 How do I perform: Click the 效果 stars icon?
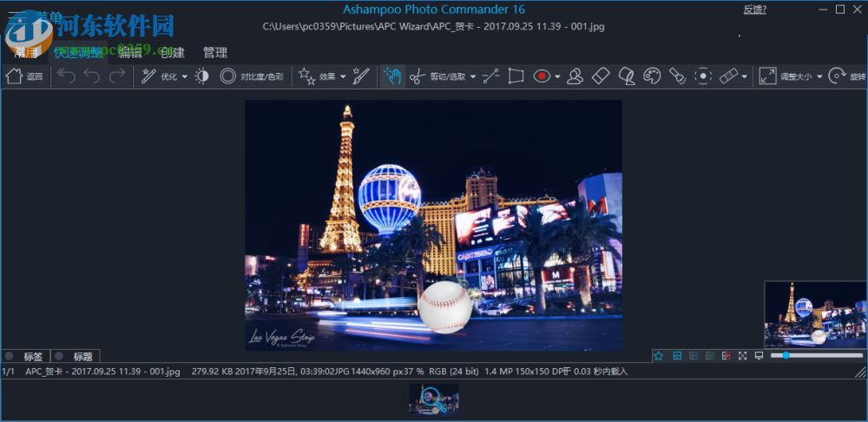(306, 76)
